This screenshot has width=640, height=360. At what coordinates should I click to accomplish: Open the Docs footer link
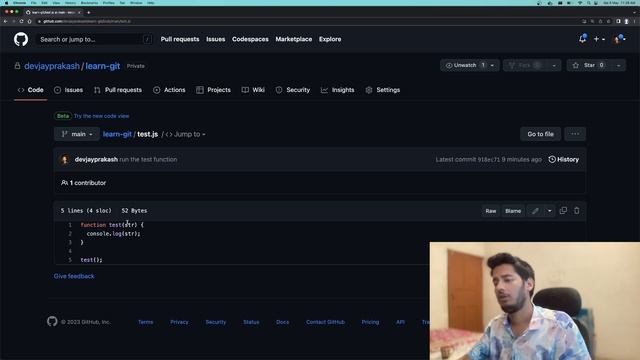pyautogui.click(x=282, y=322)
